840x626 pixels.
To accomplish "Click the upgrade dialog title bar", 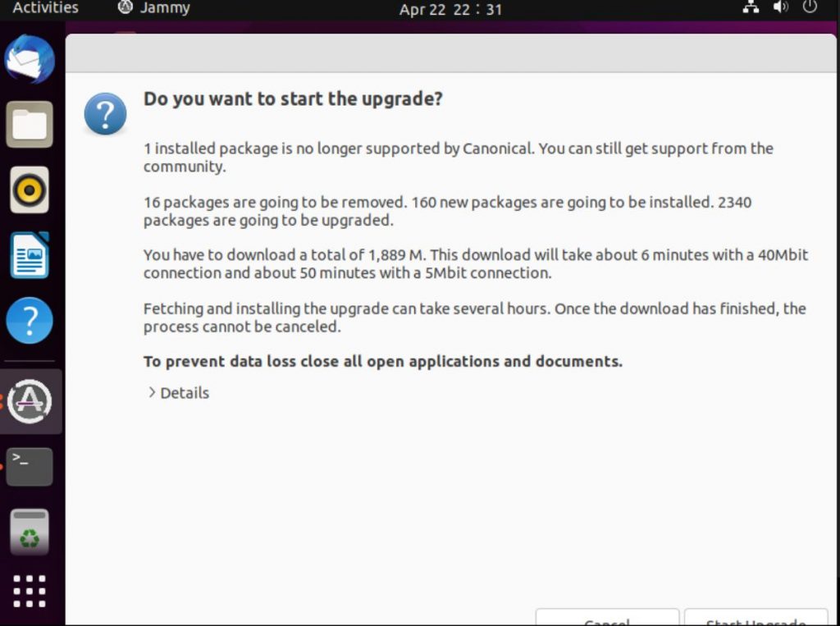I will pos(451,52).
